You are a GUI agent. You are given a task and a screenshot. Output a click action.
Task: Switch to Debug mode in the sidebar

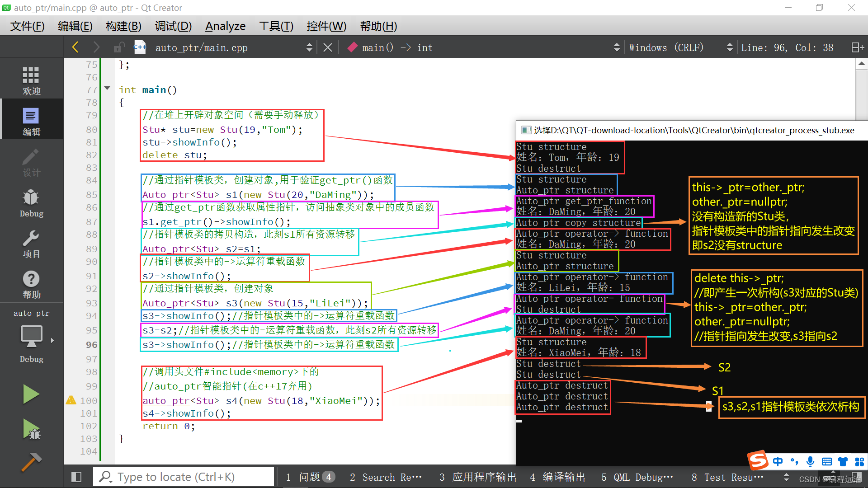(x=31, y=203)
